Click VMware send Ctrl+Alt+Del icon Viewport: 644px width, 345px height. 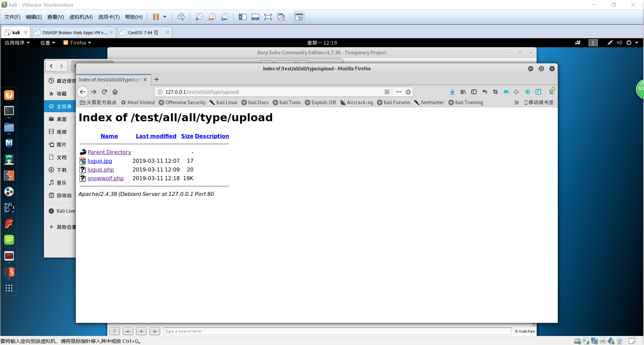coord(181,17)
